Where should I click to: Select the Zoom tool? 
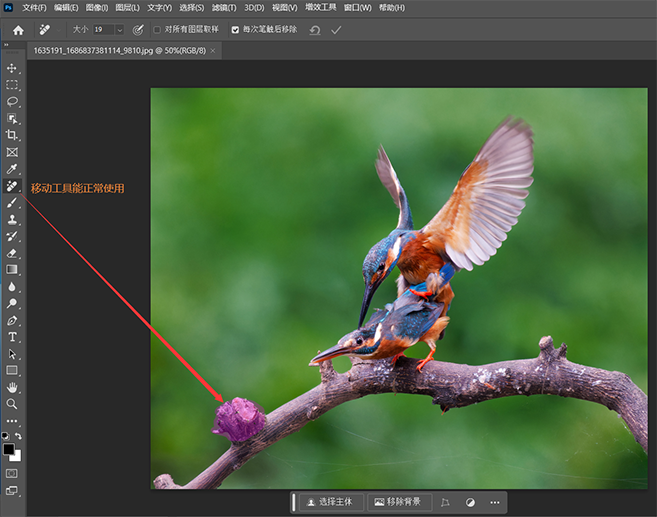pos(12,404)
